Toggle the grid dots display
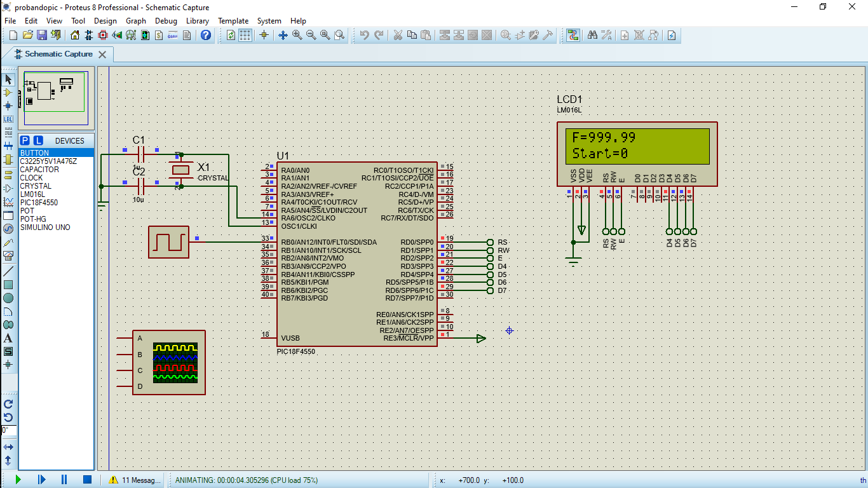868x488 pixels. 245,35
